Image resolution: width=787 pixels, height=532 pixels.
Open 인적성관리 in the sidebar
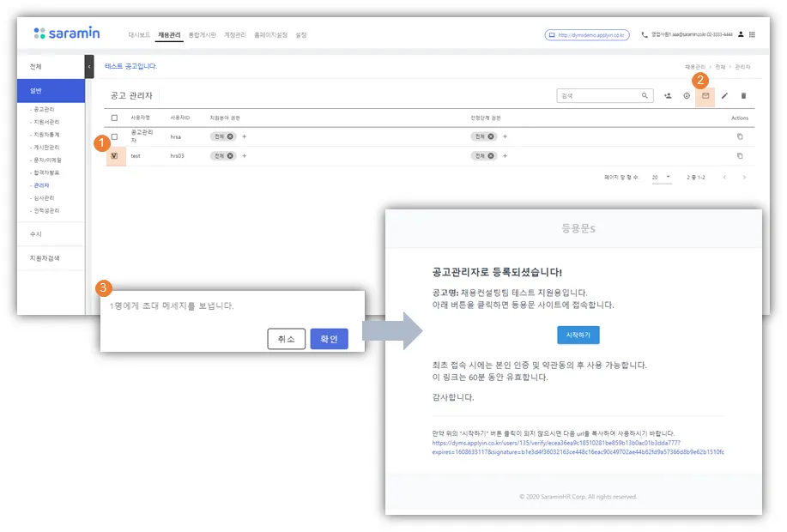coord(46,211)
